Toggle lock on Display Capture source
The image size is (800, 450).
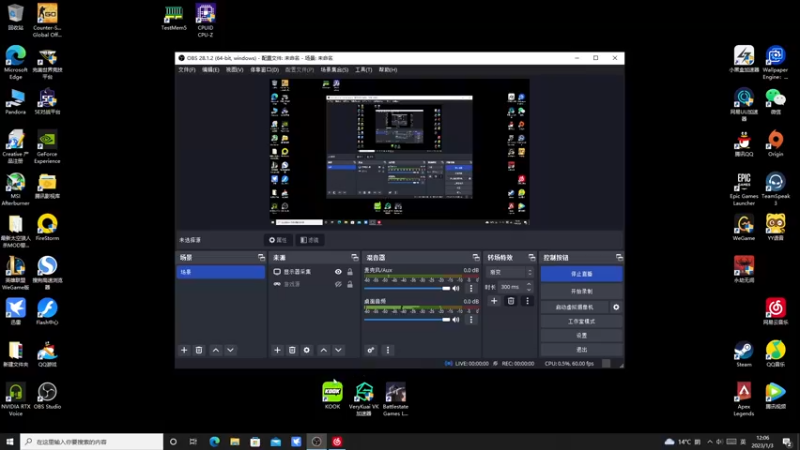pyautogui.click(x=350, y=272)
